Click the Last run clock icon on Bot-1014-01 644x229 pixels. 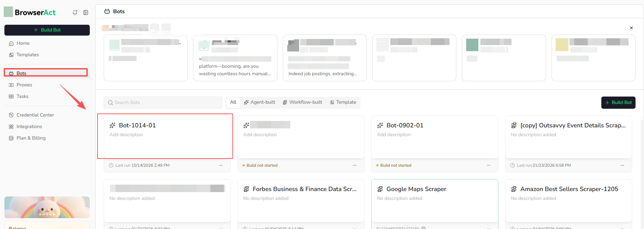pos(111,165)
